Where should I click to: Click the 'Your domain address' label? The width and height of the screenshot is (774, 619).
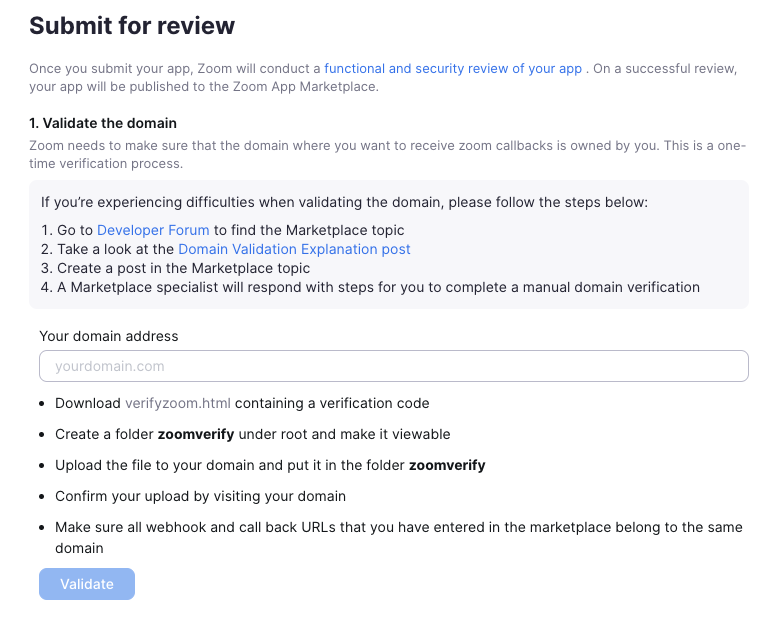click(109, 336)
